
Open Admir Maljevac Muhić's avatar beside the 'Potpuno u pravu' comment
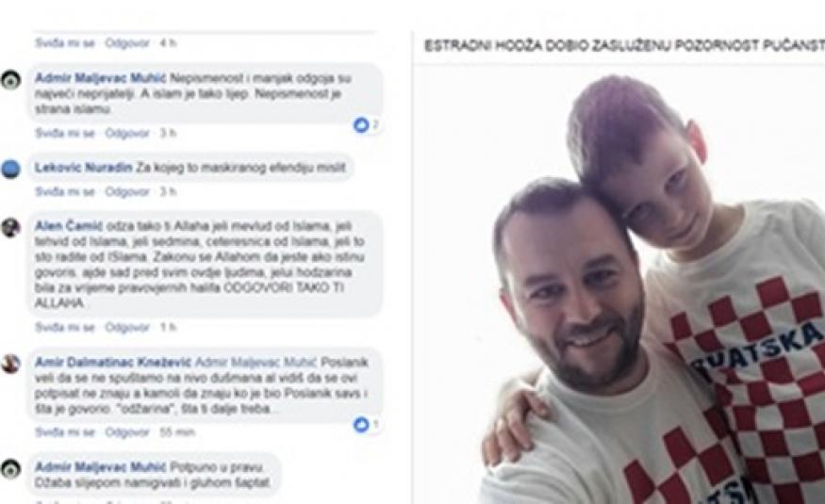tap(10, 468)
